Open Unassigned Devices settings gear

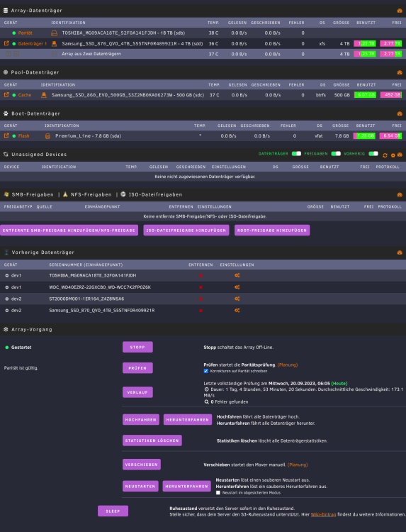pos(393,155)
